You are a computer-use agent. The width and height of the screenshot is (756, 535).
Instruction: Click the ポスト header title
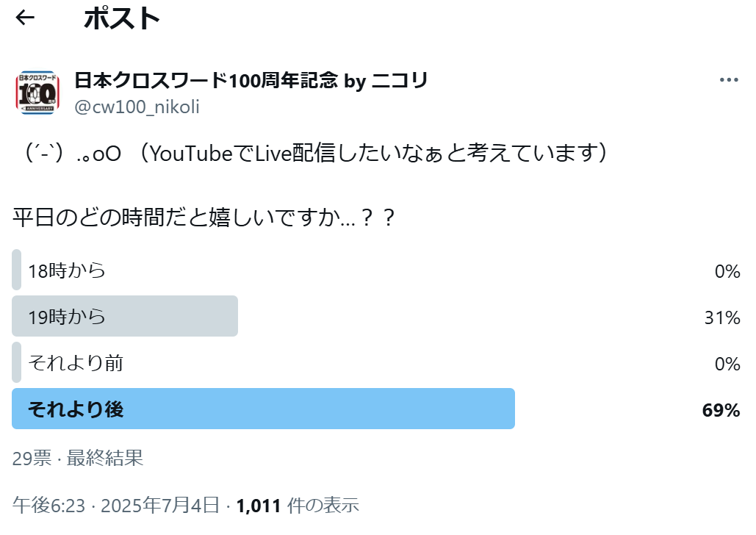(x=122, y=18)
